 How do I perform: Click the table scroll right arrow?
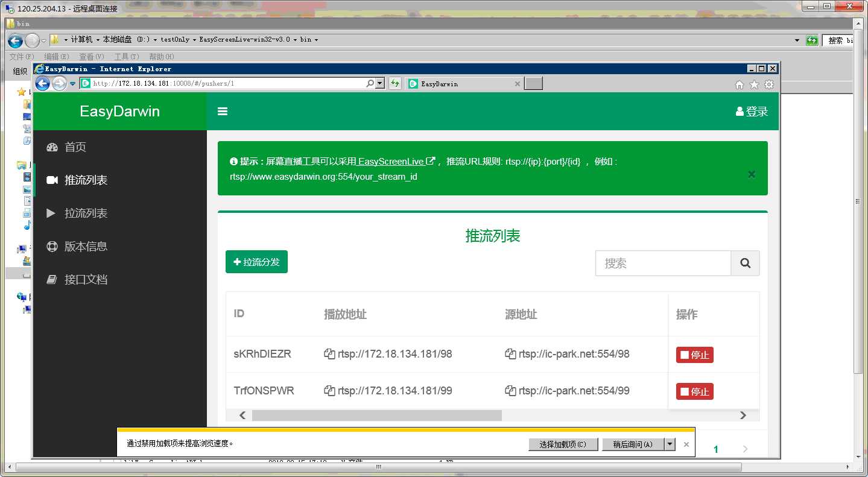[x=743, y=415]
